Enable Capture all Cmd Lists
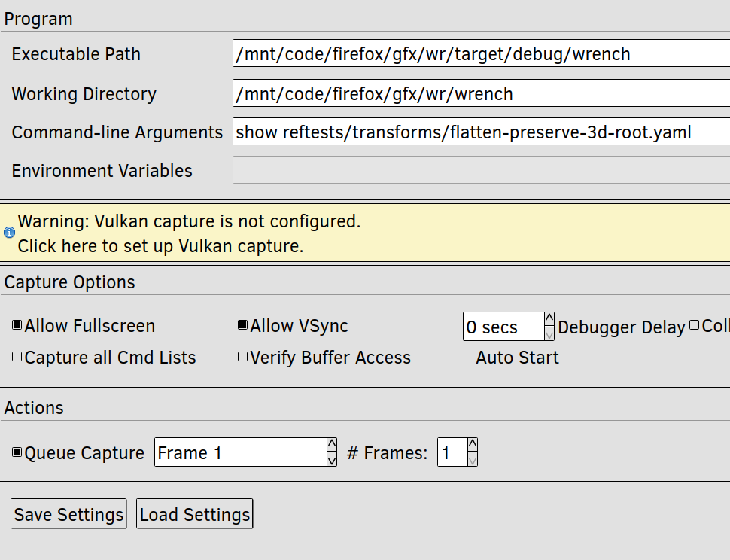The width and height of the screenshot is (730, 560). (x=17, y=357)
